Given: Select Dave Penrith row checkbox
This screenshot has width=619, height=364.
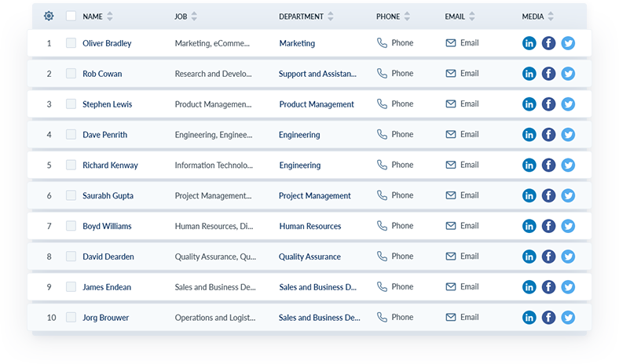Looking at the screenshot, I should [71, 134].
